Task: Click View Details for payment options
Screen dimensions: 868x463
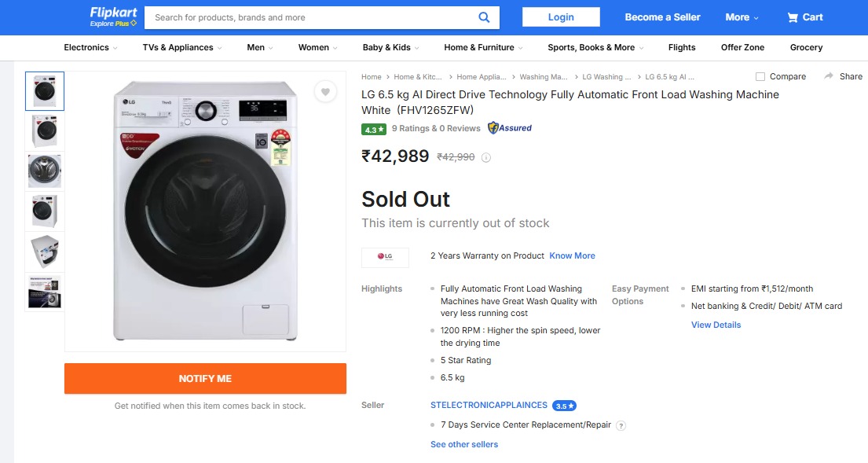Action: tap(716, 325)
